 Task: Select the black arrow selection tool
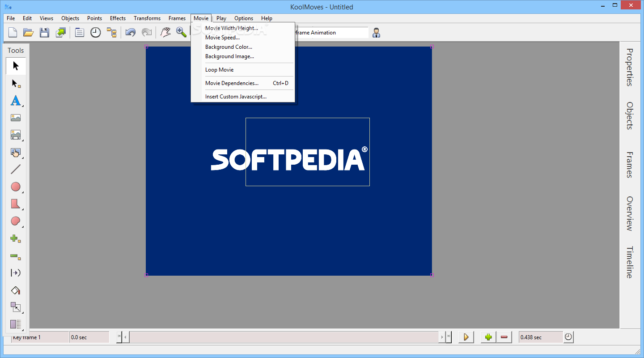pos(16,66)
